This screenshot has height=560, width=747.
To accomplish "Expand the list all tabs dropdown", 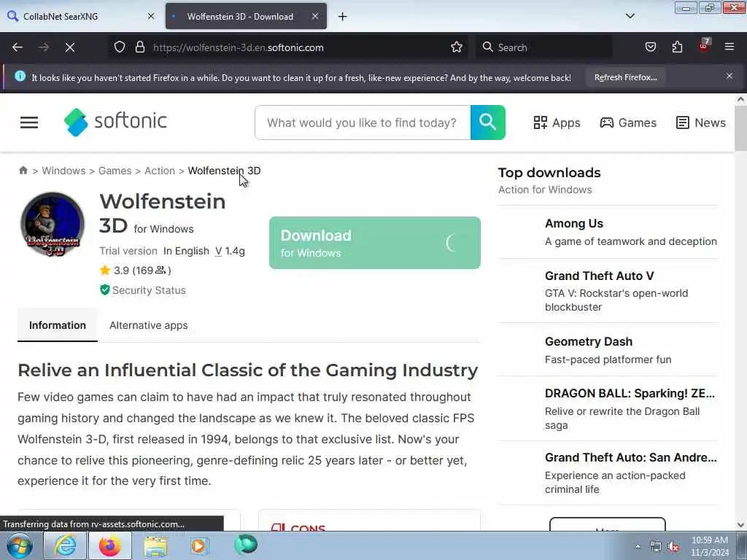I will point(630,16).
